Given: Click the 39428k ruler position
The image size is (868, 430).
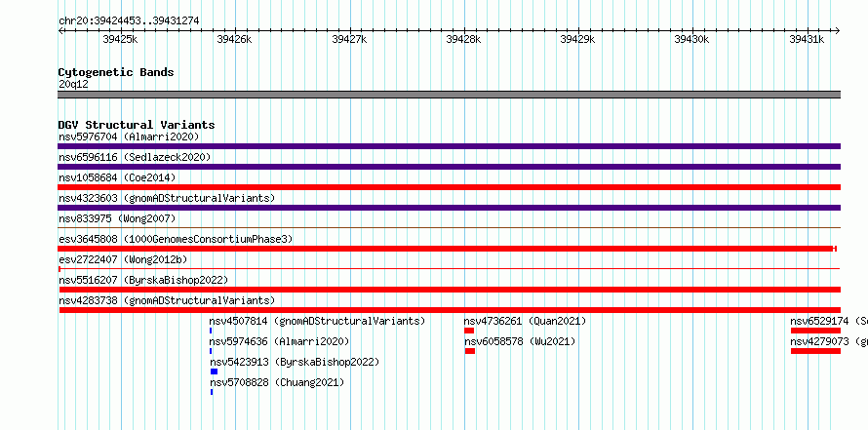Looking at the screenshot, I should pyautogui.click(x=463, y=39).
